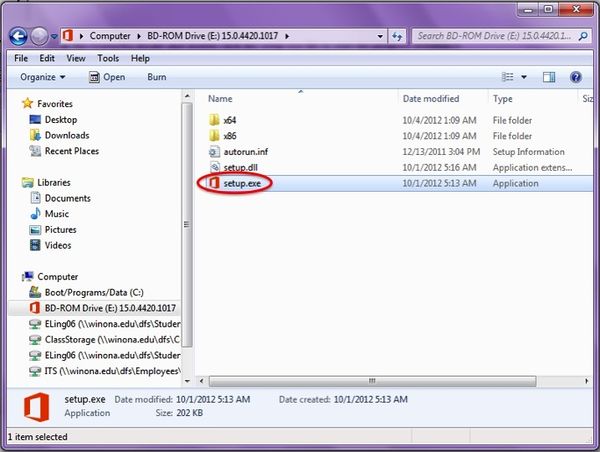Click the Open toolbar button
600x452 pixels.
tap(107, 77)
